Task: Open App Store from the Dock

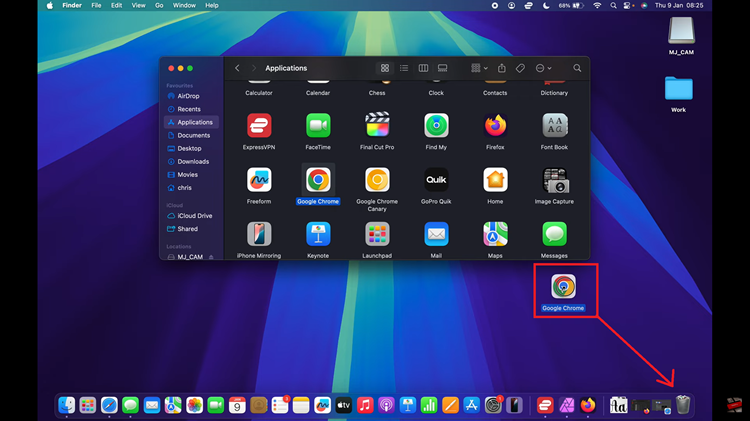Action: click(x=472, y=405)
